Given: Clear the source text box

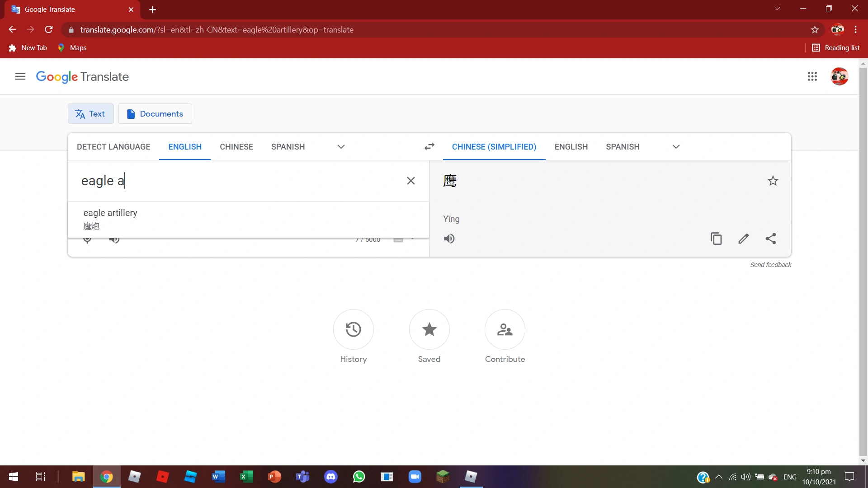Looking at the screenshot, I should pyautogui.click(x=410, y=181).
